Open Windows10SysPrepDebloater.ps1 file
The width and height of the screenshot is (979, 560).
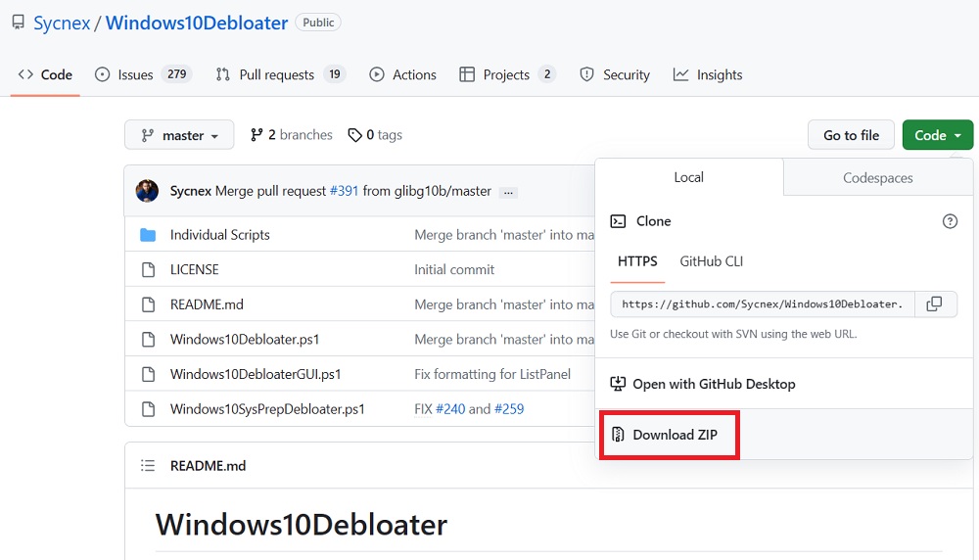coord(267,409)
